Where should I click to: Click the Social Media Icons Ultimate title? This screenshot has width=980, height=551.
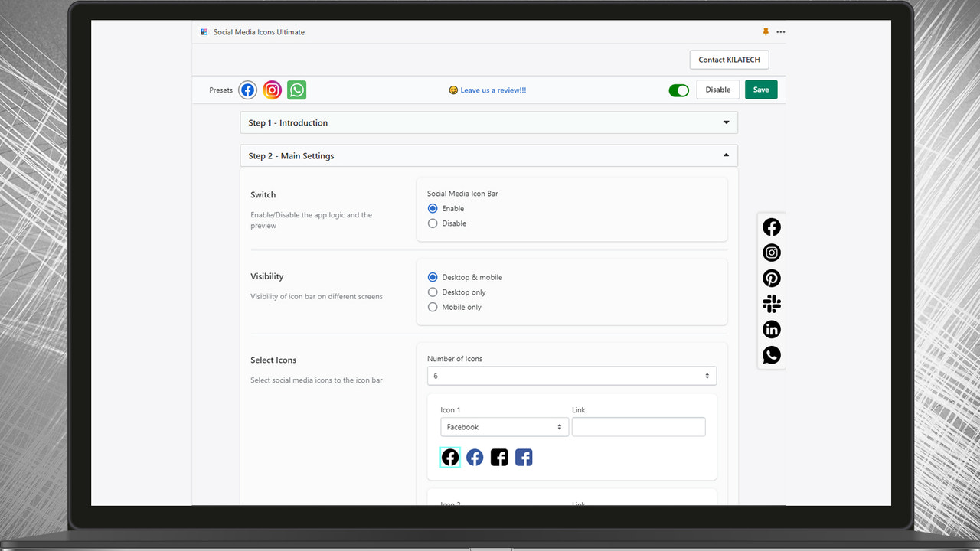tap(258, 31)
